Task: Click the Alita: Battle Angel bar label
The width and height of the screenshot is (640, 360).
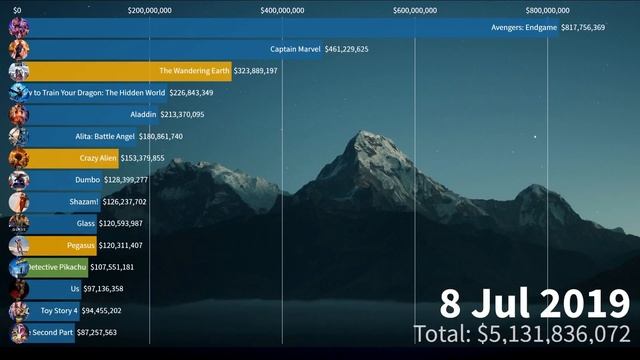Action: pos(105,136)
